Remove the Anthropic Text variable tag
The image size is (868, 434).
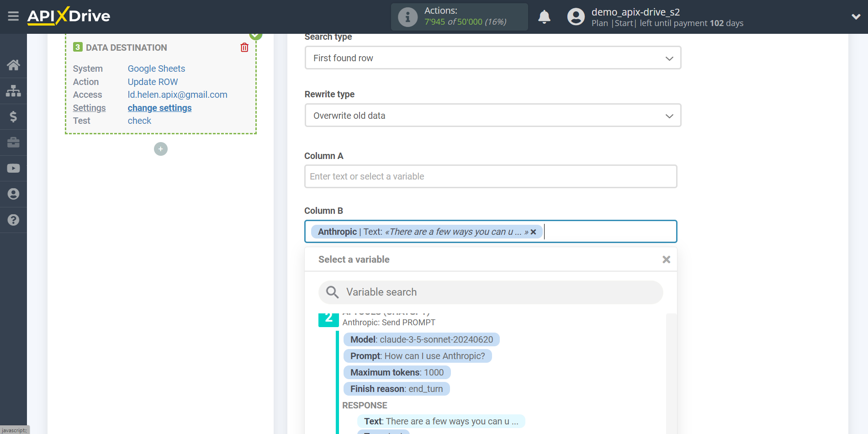tap(533, 232)
